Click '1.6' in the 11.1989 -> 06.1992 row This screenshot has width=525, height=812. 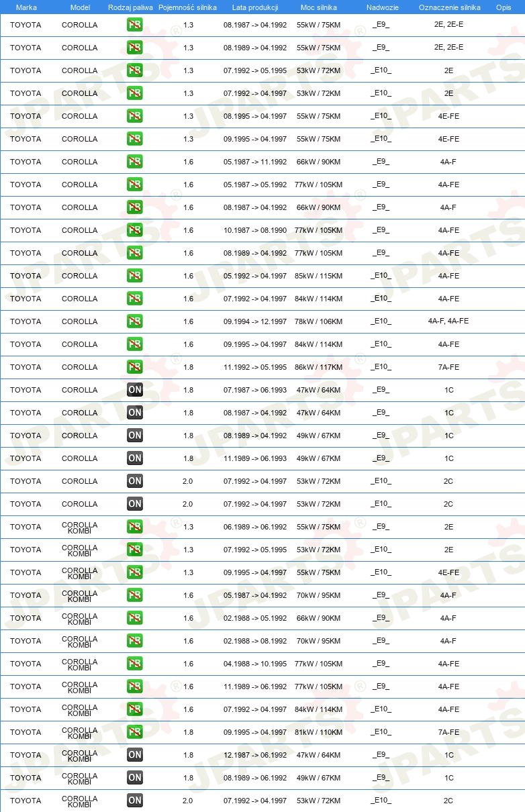188,687
